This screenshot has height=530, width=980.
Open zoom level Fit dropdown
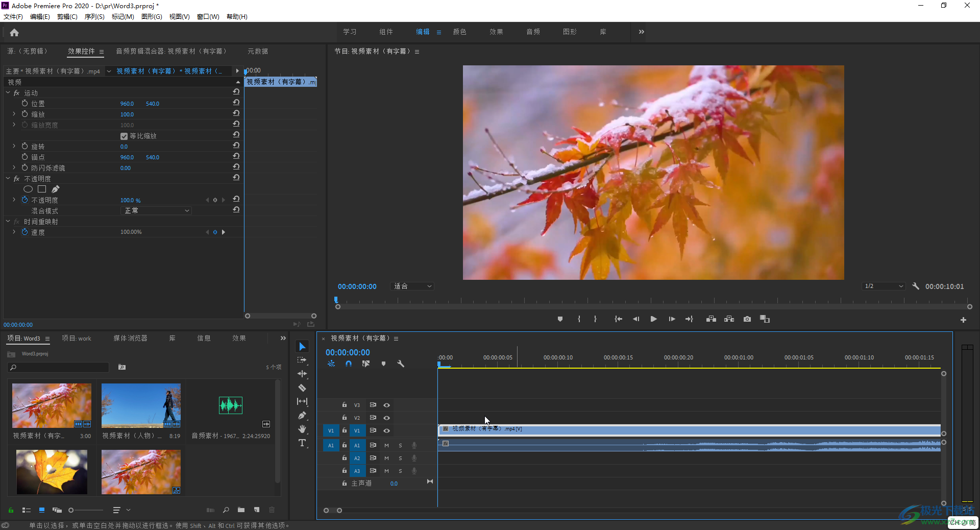[x=412, y=286]
